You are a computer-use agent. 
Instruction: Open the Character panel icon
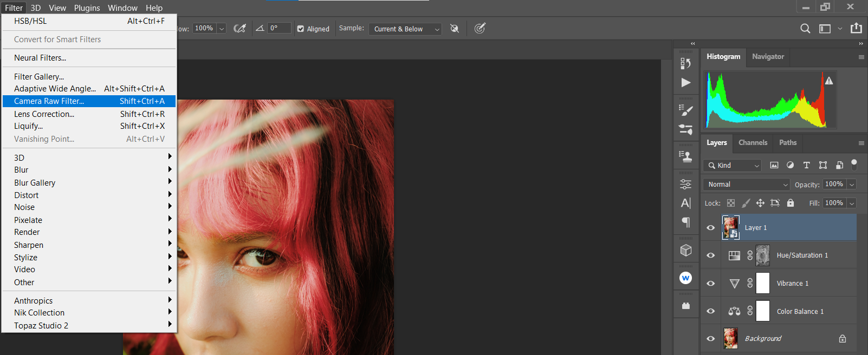[x=685, y=203]
